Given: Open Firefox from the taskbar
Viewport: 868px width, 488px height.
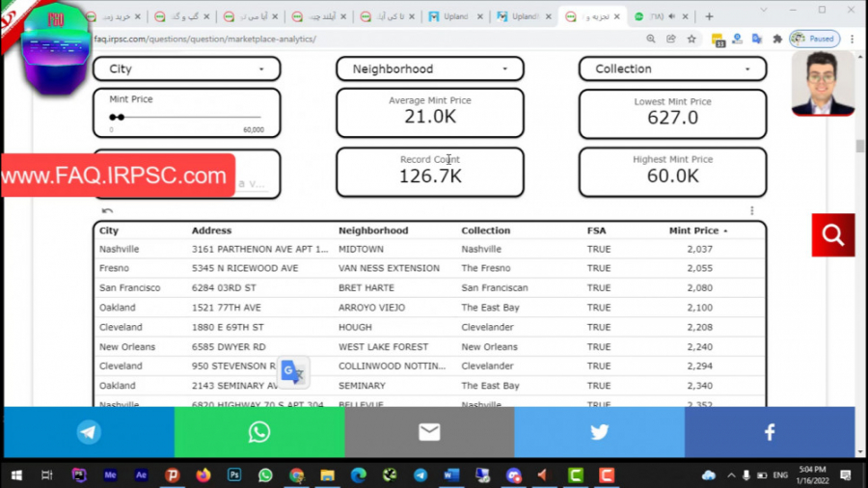Looking at the screenshot, I should pyautogui.click(x=203, y=475).
